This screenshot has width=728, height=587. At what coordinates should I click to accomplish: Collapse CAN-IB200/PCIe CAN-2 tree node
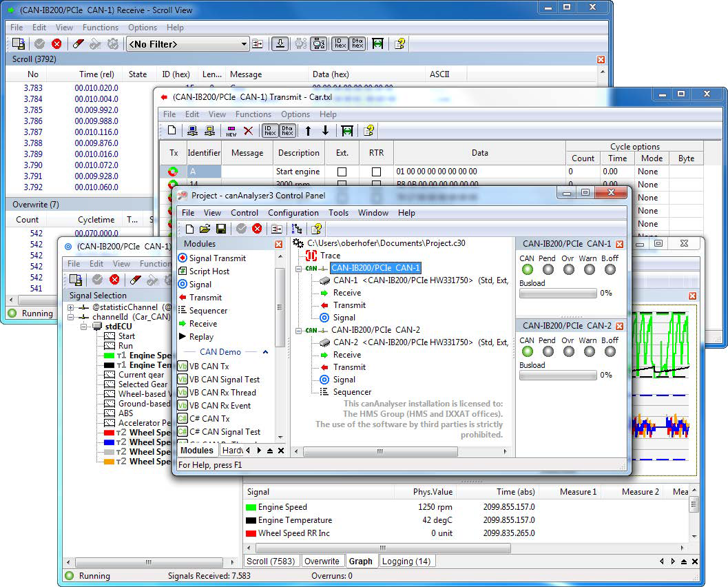pyautogui.click(x=298, y=331)
